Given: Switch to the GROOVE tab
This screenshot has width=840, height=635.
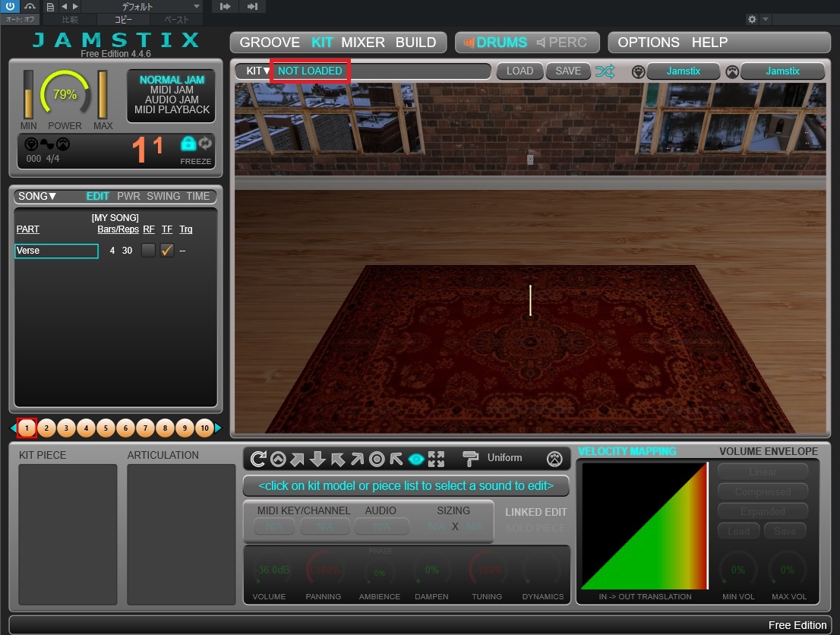Looking at the screenshot, I should (270, 43).
